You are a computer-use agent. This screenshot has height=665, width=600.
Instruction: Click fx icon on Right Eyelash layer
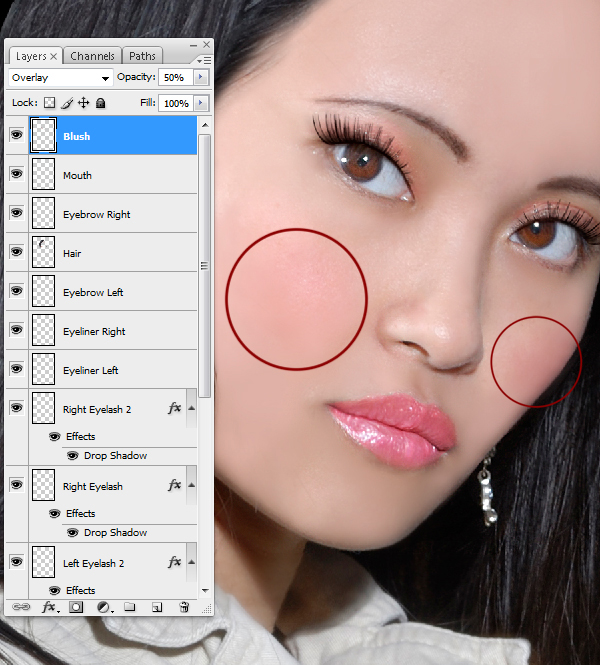[x=174, y=485]
